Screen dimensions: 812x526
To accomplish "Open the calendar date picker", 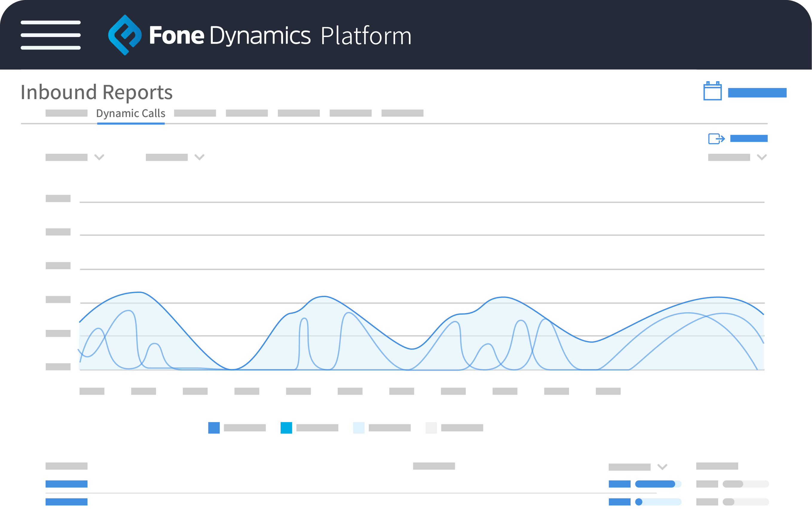I will pos(713,91).
